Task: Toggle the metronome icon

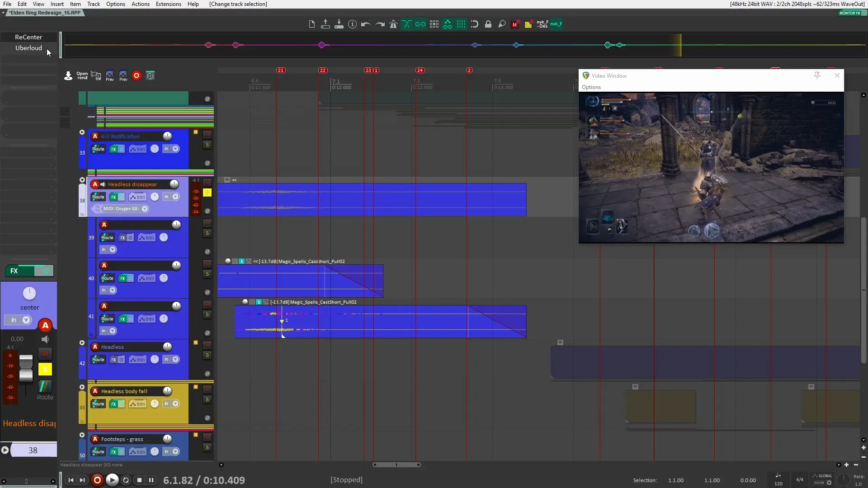Action: (393, 24)
